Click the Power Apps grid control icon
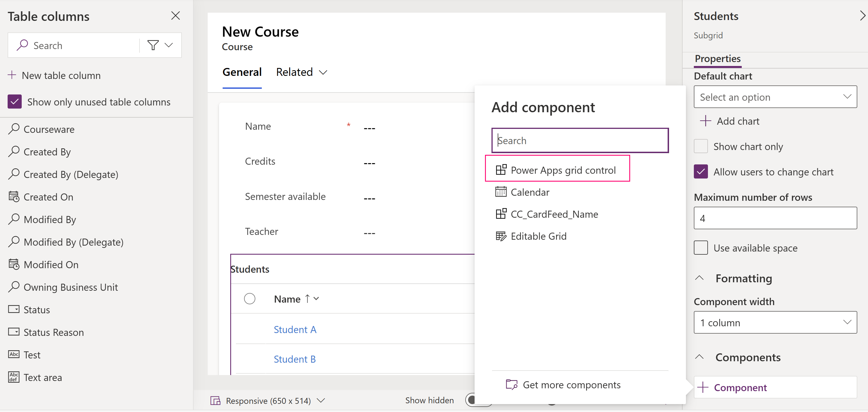Image resolution: width=868 pixels, height=412 pixels. pyautogui.click(x=501, y=169)
